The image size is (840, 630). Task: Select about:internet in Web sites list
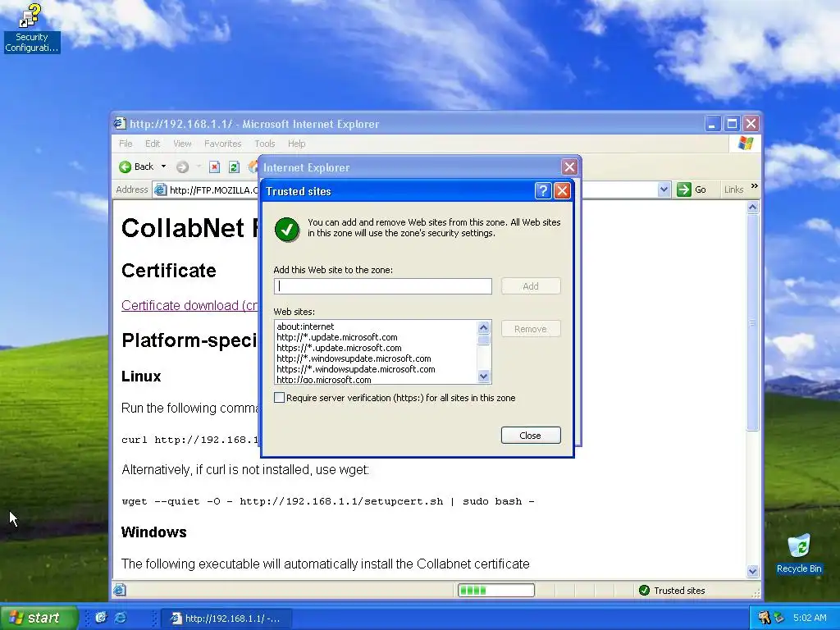click(305, 326)
